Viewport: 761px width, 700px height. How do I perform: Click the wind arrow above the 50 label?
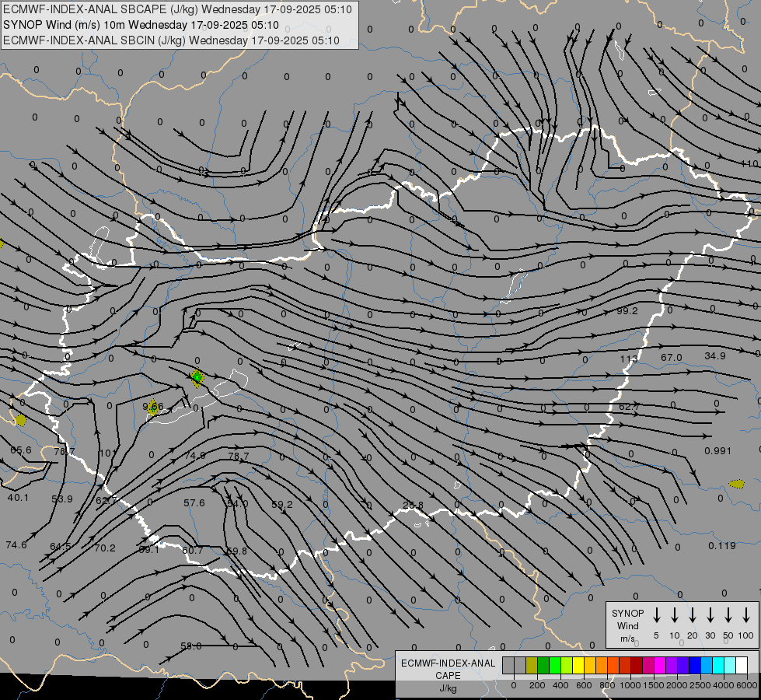[728, 615]
